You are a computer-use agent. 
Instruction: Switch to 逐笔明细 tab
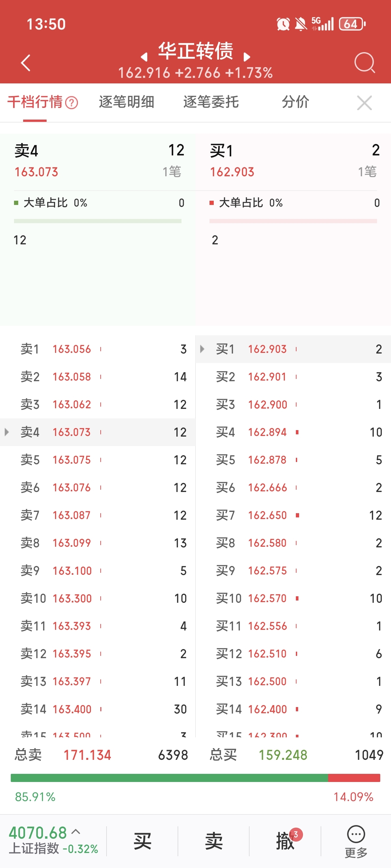126,102
